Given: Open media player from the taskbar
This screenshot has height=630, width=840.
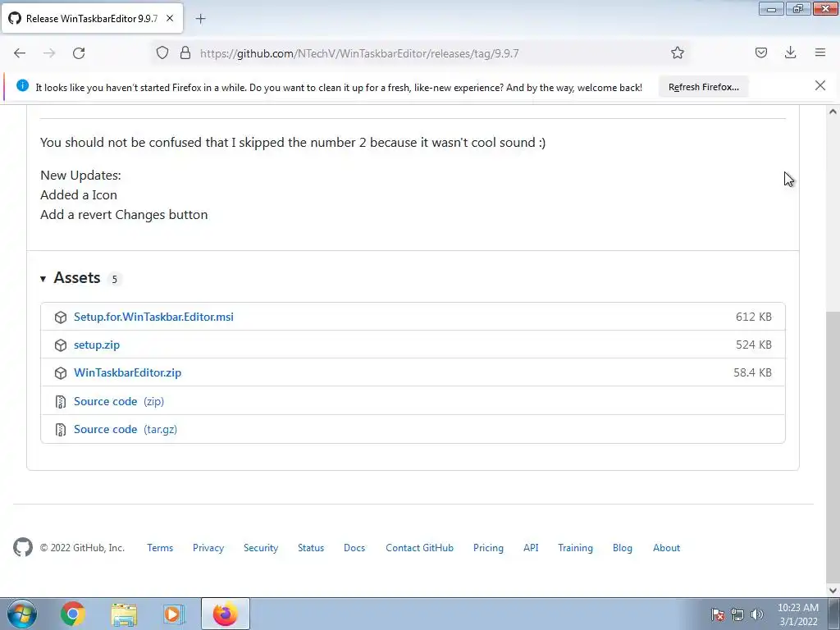Looking at the screenshot, I should pos(173,614).
